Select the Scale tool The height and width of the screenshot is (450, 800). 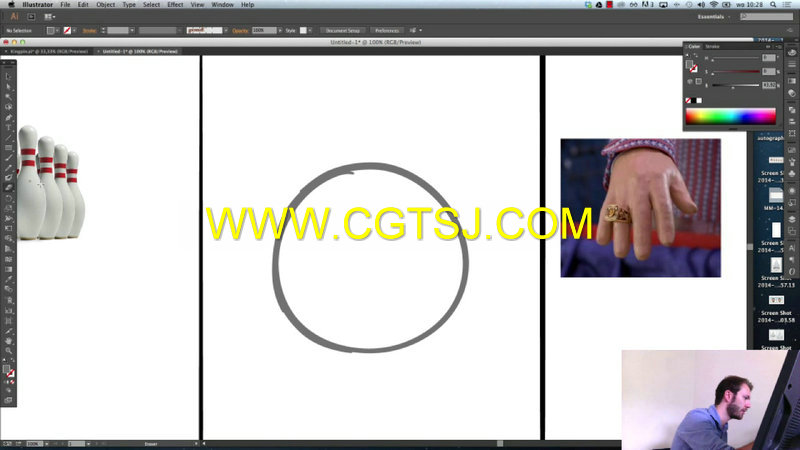pyautogui.click(x=8, y=208)
